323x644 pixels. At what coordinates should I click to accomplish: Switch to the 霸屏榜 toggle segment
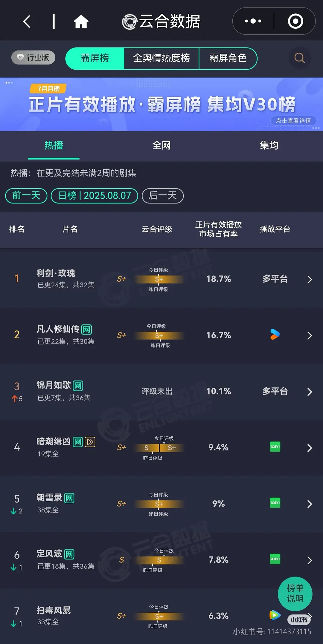click(x=95, y=58)
